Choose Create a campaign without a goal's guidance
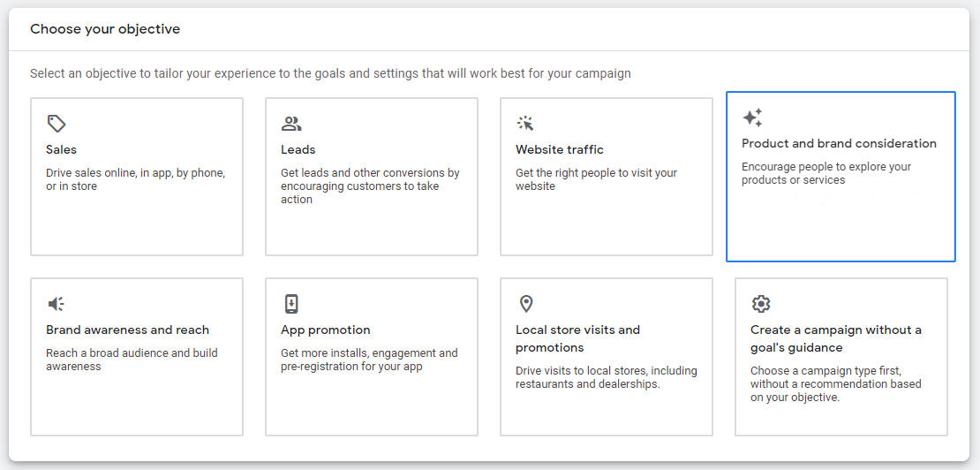 (x=835, y=338)
